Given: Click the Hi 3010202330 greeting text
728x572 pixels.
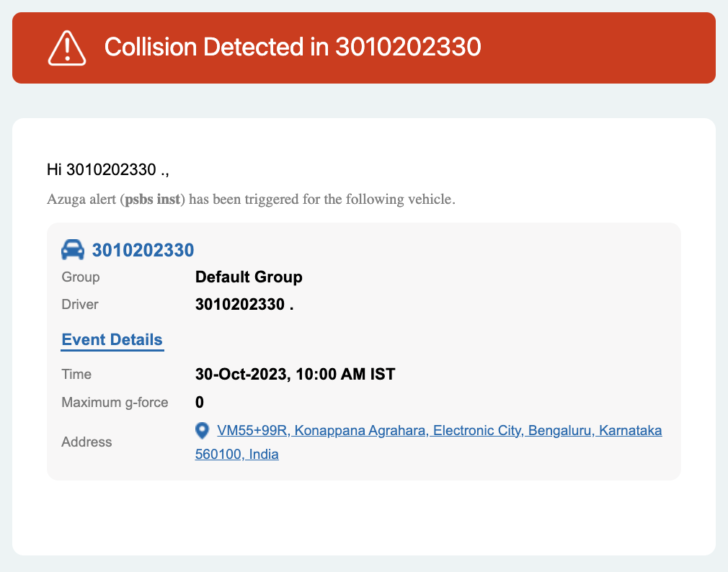Looking at the screenshot, I should tap(107, 170).
